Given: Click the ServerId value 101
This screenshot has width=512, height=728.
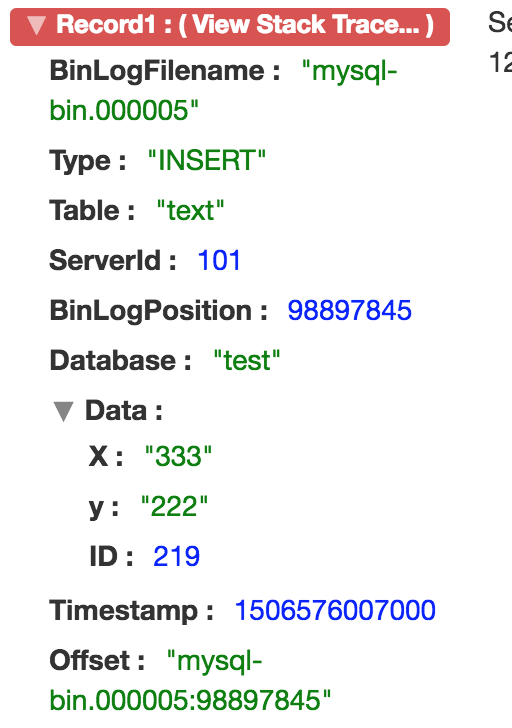Looking at the screenshot, I should [x=219, y=260].
